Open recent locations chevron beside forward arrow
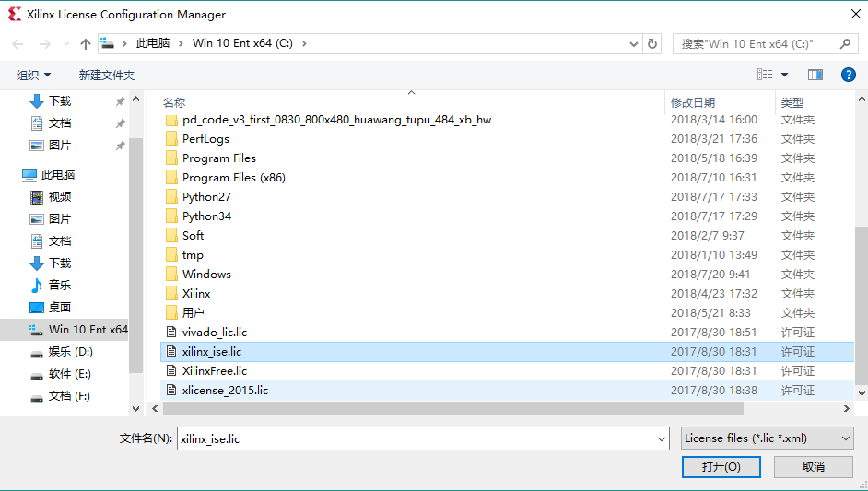Image resolution: width=868 pixels, height=491 pixels. (x=66, y=43)
